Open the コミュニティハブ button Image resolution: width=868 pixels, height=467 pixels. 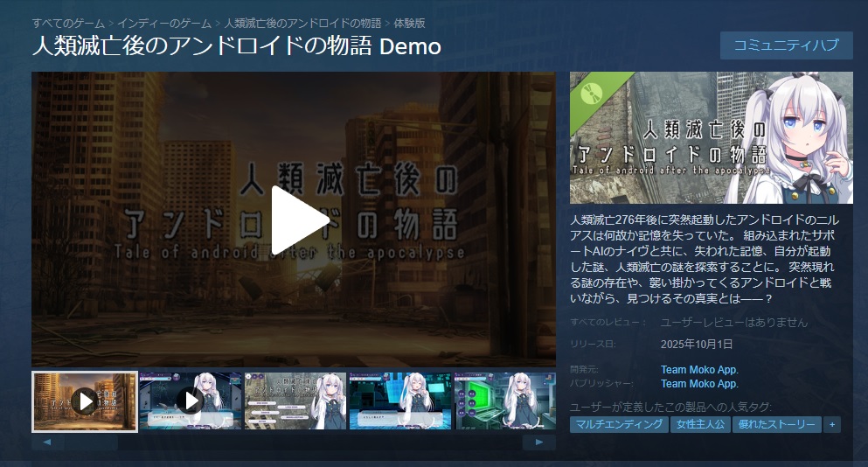click(786, 45)
